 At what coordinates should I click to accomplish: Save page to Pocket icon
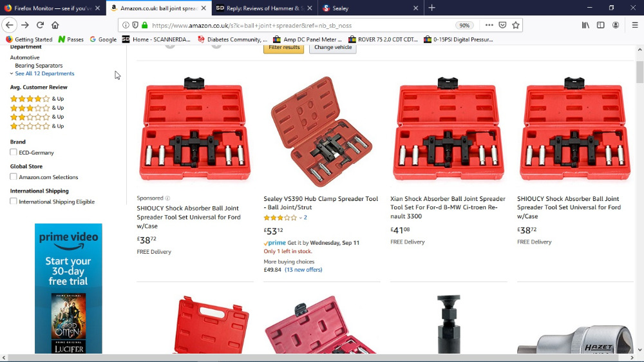coord(502,25)
